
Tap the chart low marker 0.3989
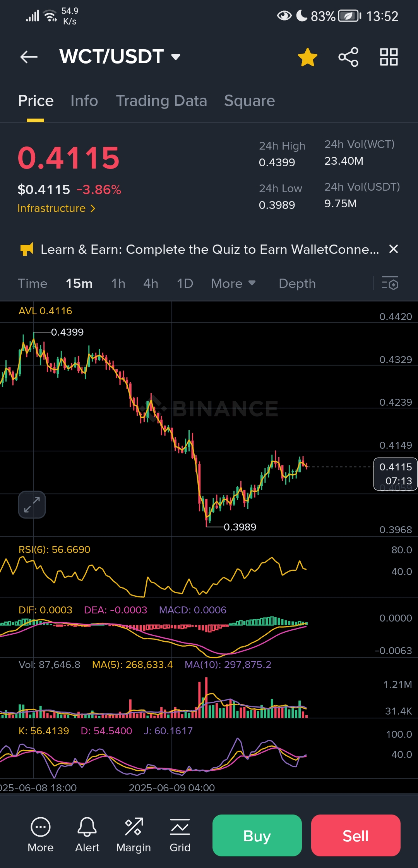[x=240, y=527]
